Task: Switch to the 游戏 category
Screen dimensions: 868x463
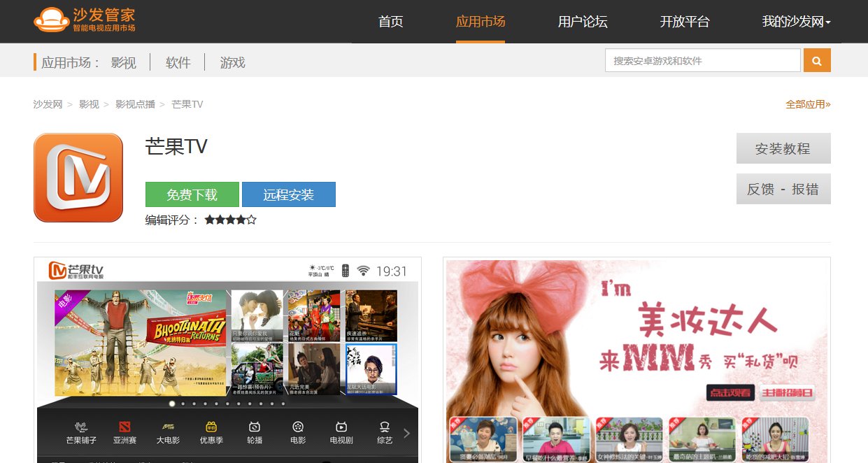Action: 232,62
